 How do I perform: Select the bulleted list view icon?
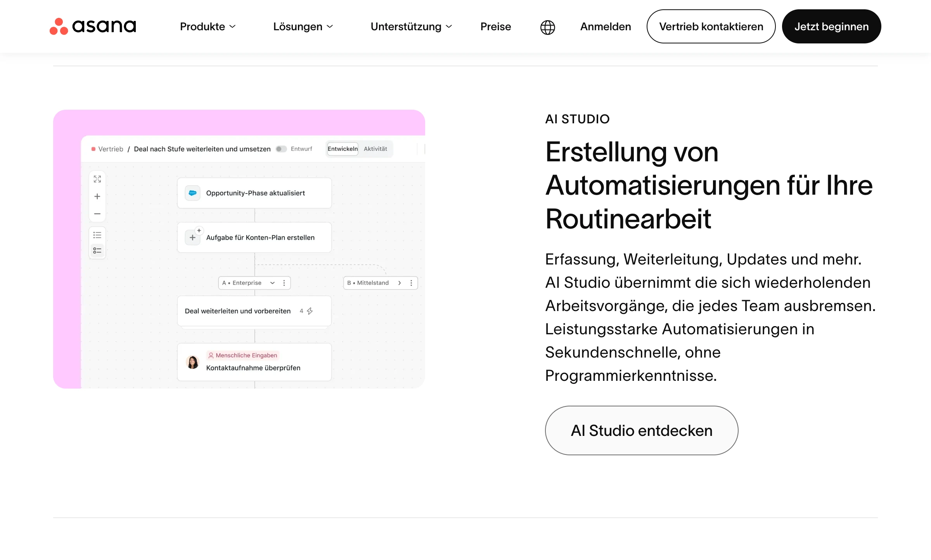tap(97, 235)
